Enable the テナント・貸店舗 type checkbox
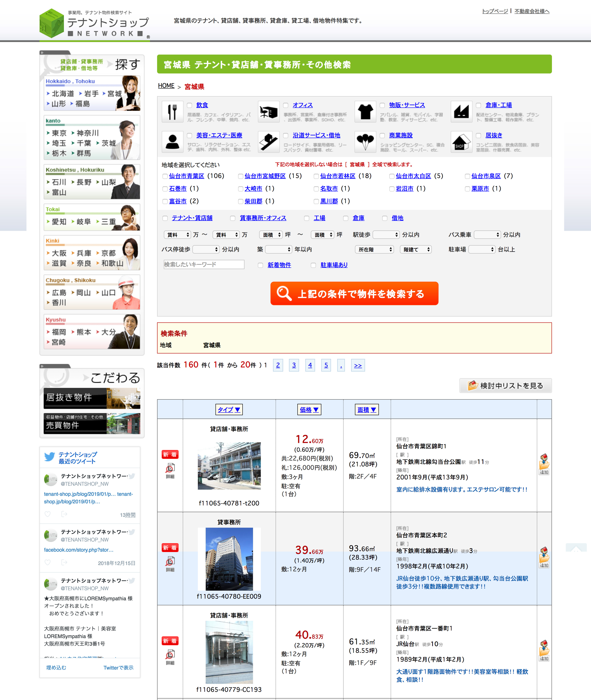 tap(165, 218)
